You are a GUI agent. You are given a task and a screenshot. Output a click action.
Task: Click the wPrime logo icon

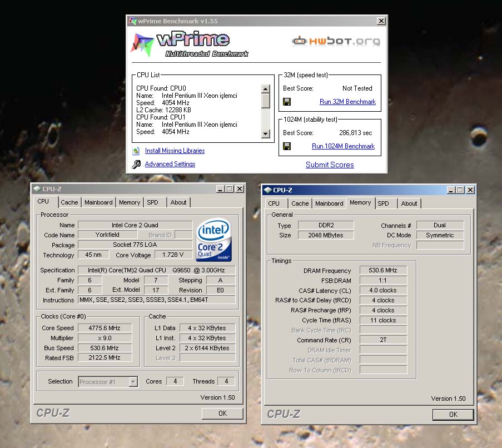(142, 45)
